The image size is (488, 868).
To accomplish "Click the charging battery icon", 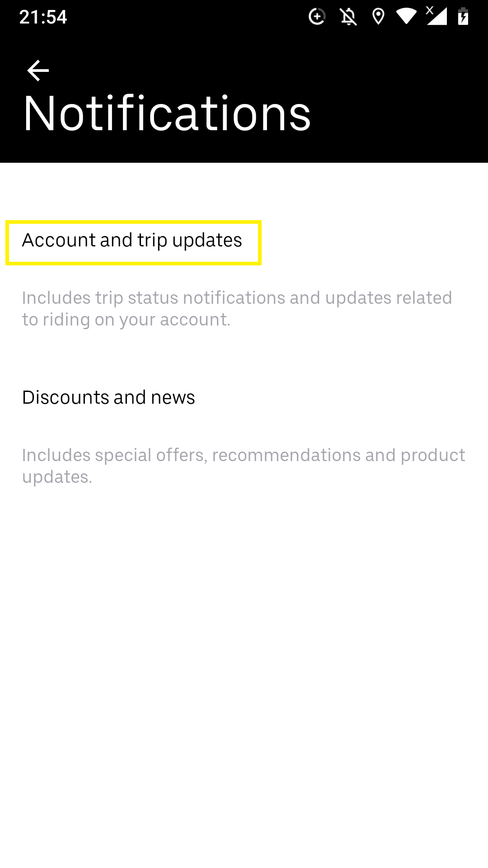I will [464, 16].
